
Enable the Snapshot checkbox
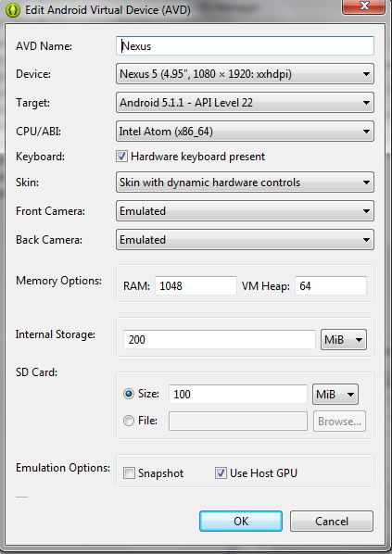click(x=129, y=473)
